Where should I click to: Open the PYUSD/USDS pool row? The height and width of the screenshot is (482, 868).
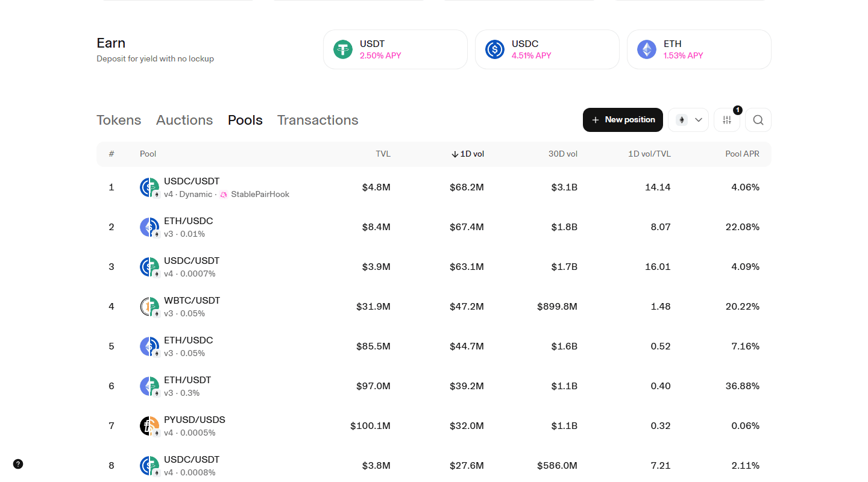tap(434, 426)
